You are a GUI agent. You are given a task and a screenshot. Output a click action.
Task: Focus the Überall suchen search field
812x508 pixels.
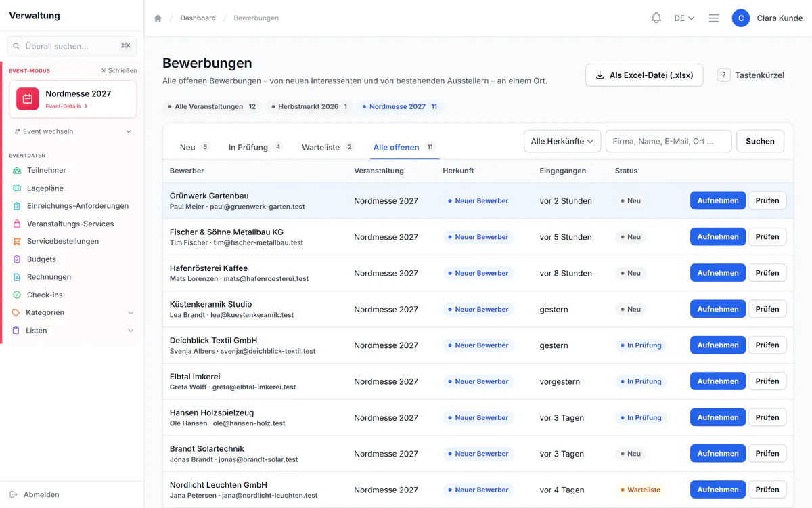tap(72, 46)
